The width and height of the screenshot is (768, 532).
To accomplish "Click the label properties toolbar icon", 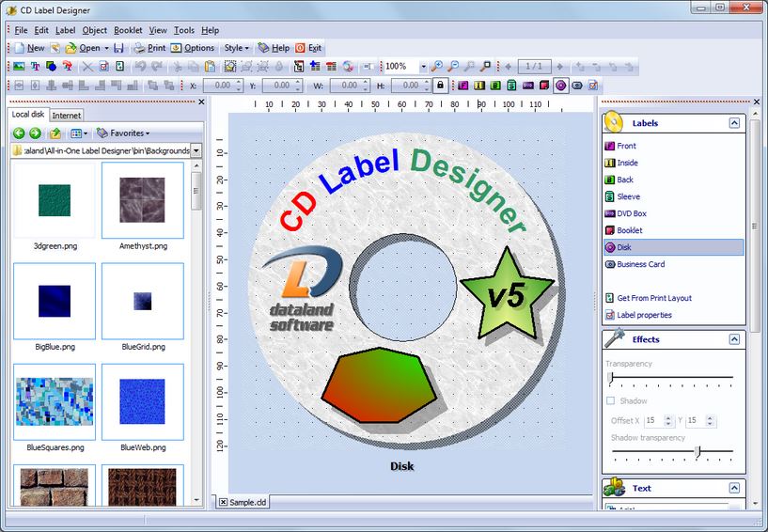I will click(593, 86).
